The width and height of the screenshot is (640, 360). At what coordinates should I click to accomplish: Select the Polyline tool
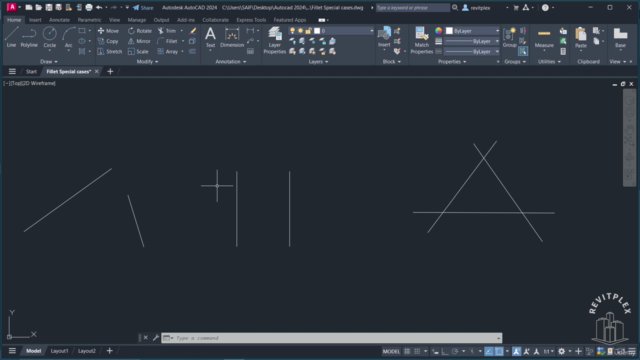pos(29,37)
